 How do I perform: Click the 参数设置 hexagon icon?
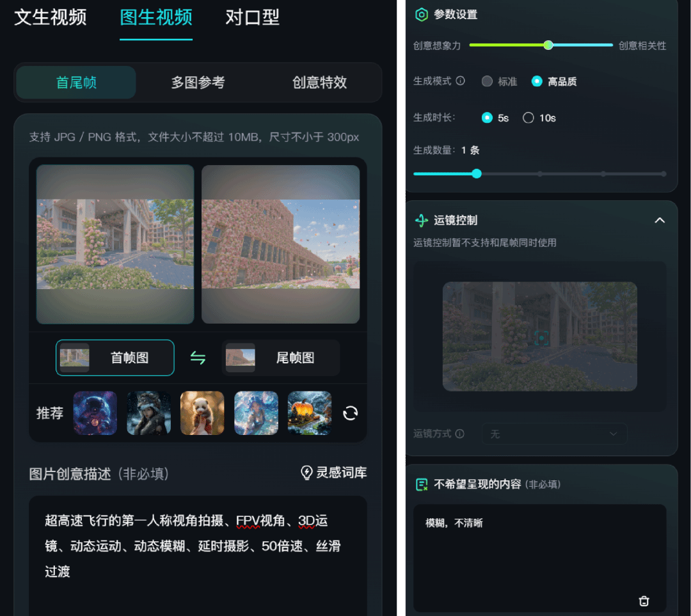pyautogui.click(x=421, y=15)
